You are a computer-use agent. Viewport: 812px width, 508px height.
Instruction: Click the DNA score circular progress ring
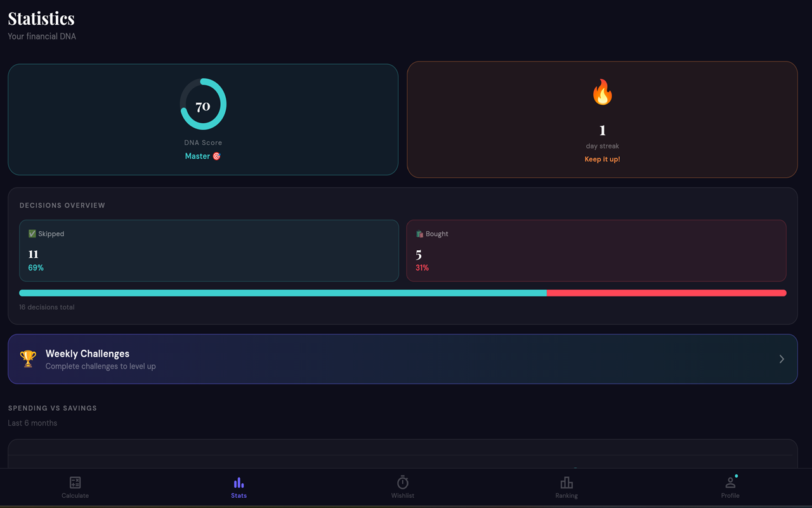[203, 104]
